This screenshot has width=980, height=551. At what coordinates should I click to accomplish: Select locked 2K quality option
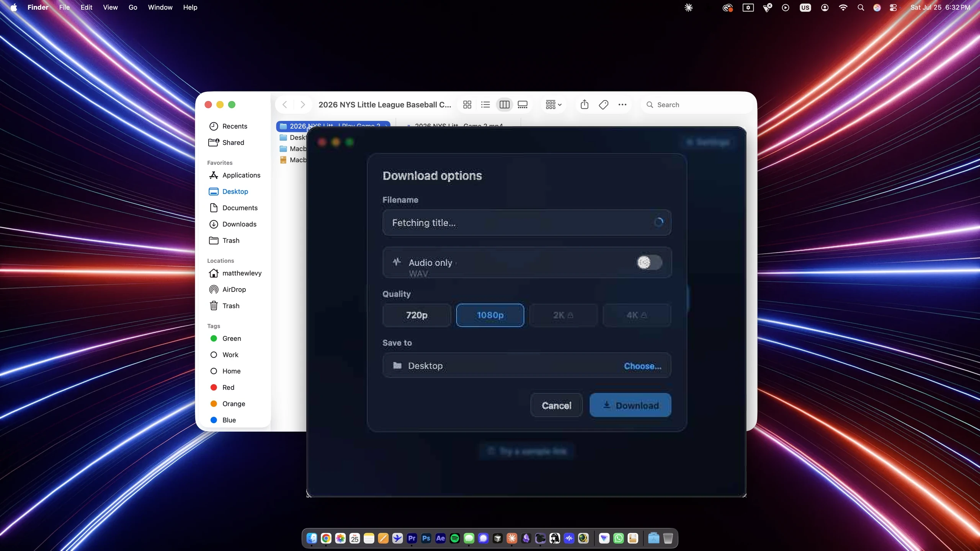pos(563,315)
